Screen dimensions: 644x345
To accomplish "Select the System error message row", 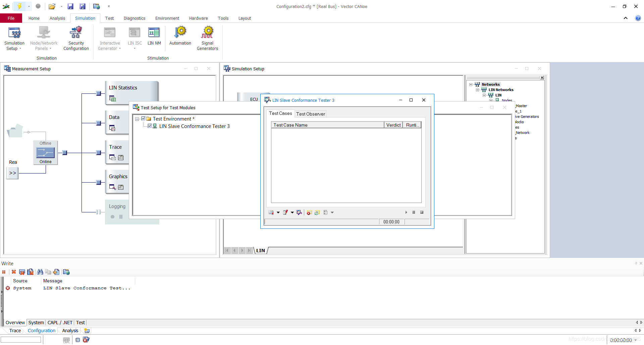I will point(69,288).
